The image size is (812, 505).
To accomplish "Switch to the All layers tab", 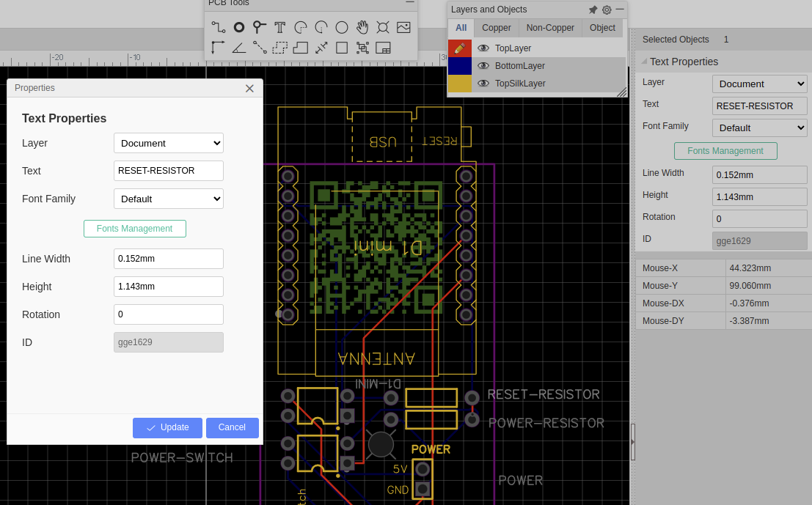I will (461, 28).
